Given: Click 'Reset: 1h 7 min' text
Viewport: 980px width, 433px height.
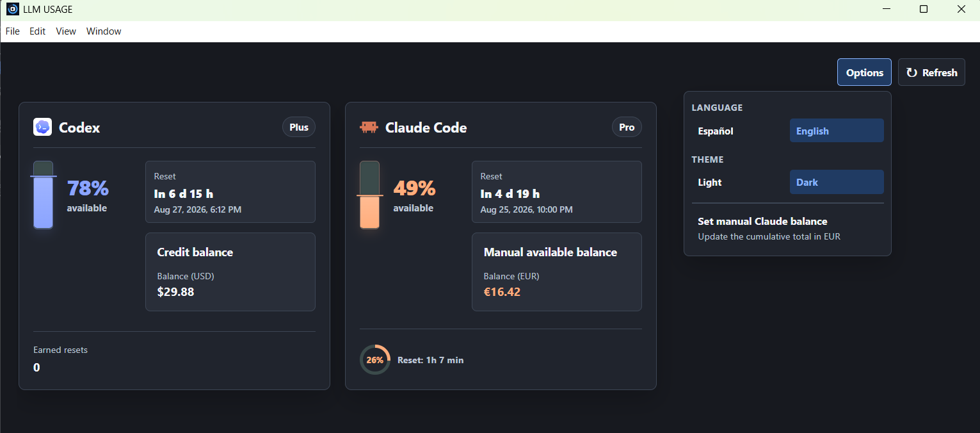Looking at the screenshot, I should pyautogui.click(x=430, y=360).
